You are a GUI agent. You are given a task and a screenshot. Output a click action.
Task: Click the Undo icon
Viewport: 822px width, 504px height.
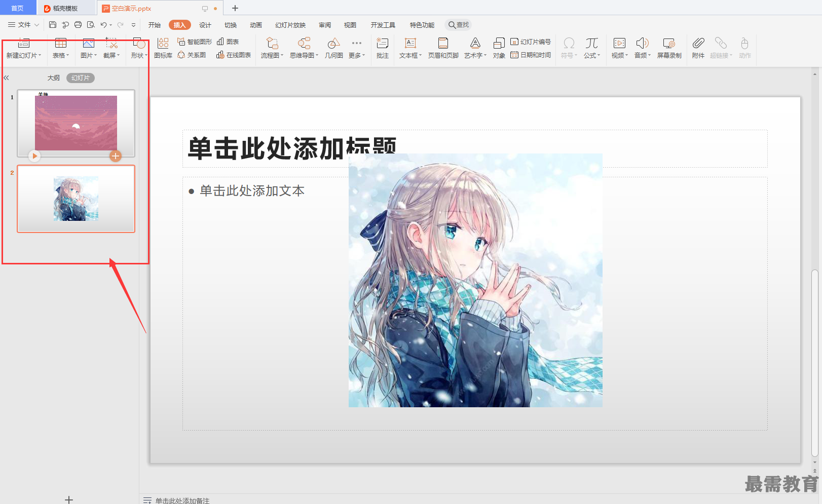click(x=103, y=24)
